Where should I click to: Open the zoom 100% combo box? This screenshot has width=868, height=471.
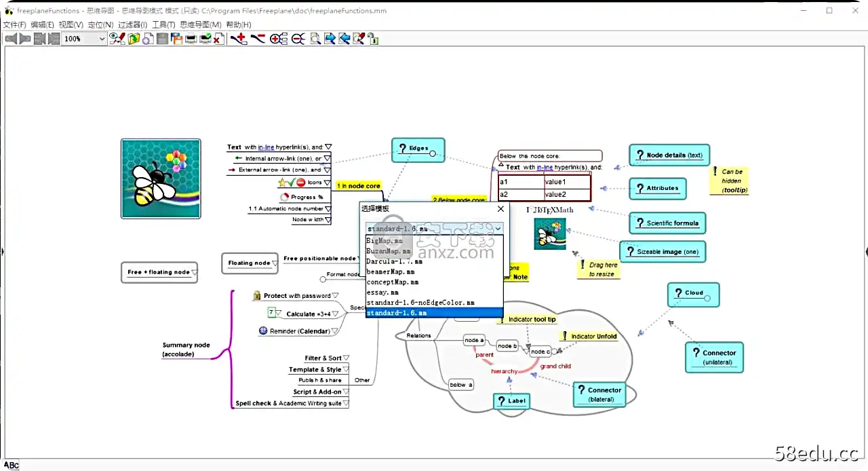(x=85, y=39)
